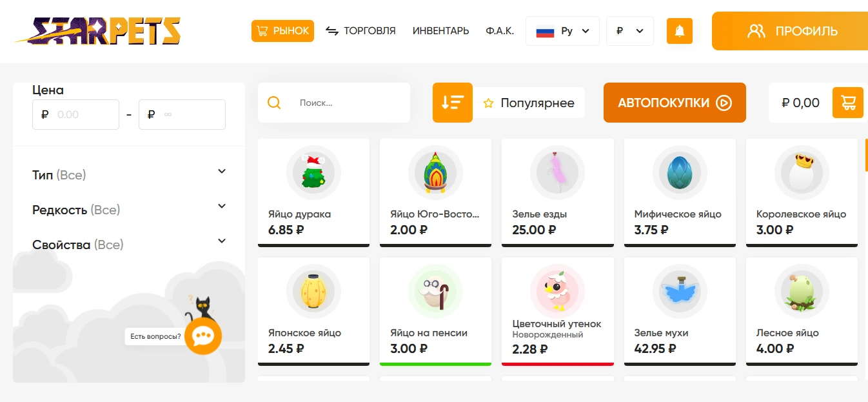Click the sort order icon button
Image resolution: width=868 pixels, height=402 pixels.
(453, 103)
